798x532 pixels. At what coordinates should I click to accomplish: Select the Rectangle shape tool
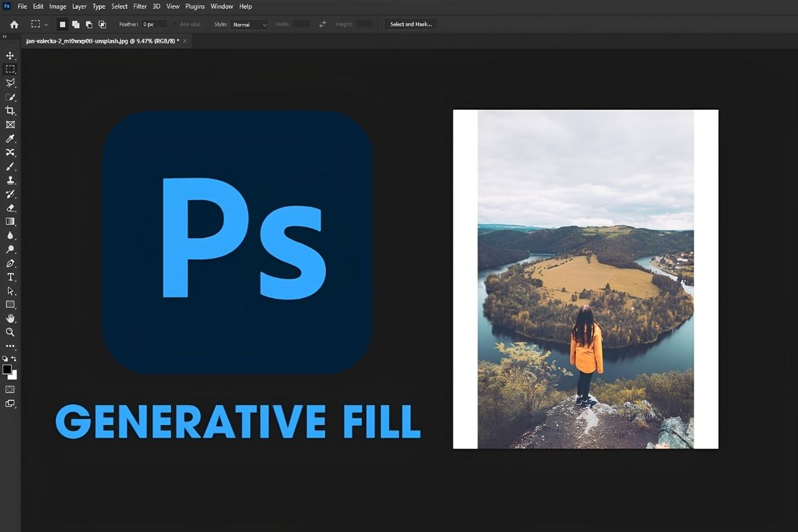[10, 305]
